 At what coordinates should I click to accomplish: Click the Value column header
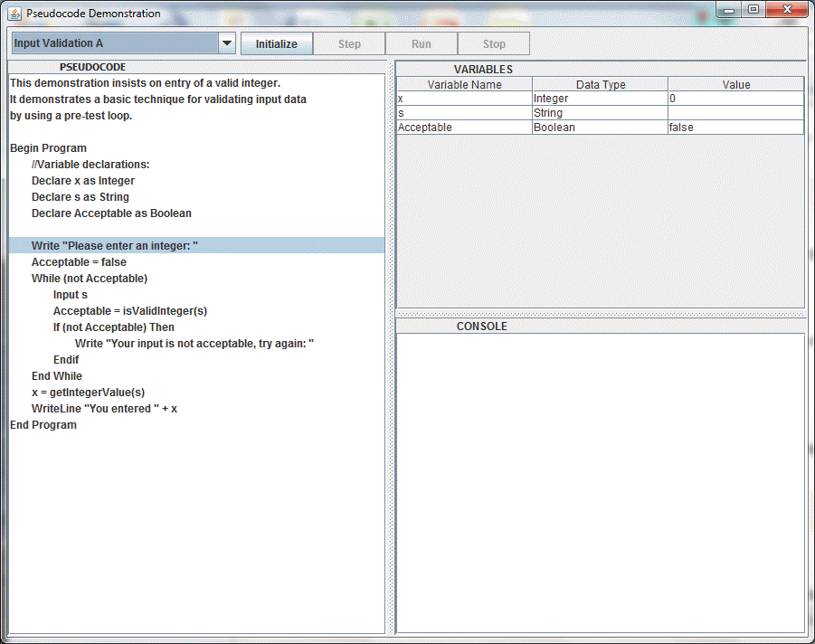point(735,84)
